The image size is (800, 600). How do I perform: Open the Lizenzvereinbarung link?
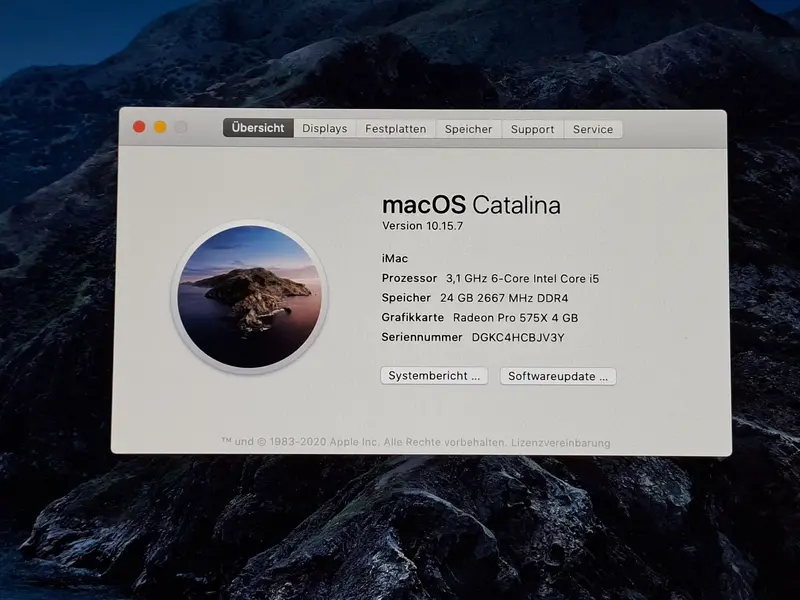(561, 443)
